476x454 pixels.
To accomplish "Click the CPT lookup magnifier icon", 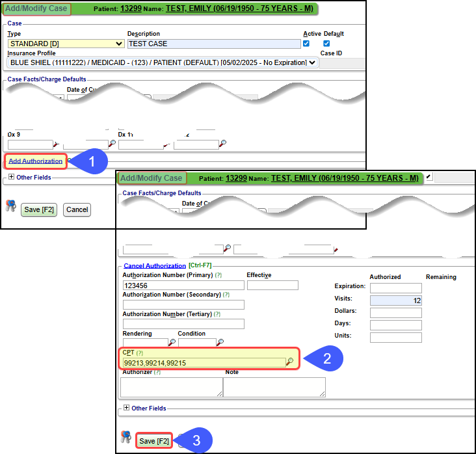I will (x=289, y=362).
